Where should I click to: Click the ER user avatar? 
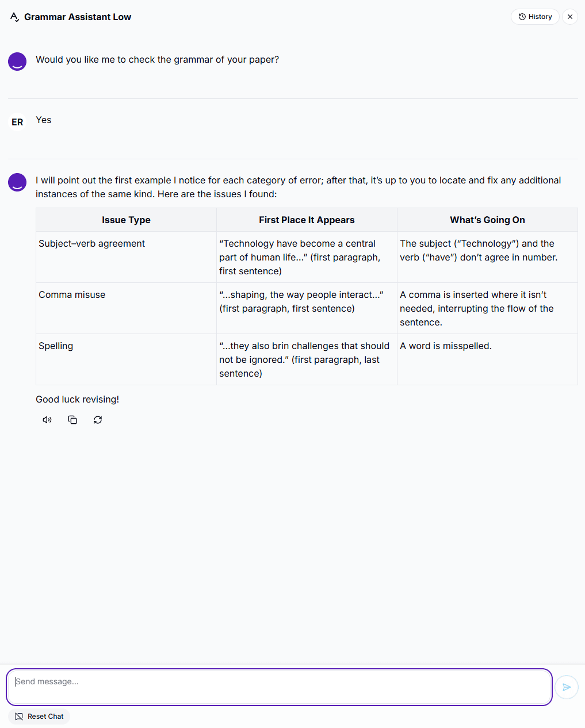[17, 122]
